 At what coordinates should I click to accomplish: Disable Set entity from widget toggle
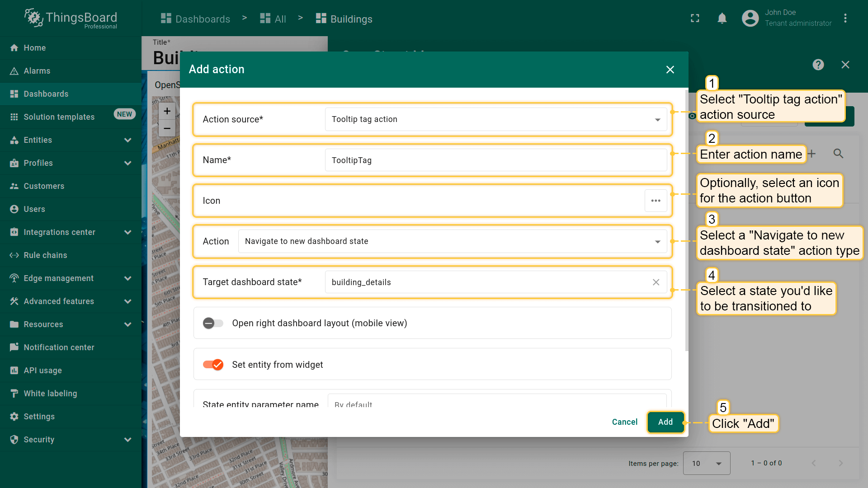(x=213, y=365)
